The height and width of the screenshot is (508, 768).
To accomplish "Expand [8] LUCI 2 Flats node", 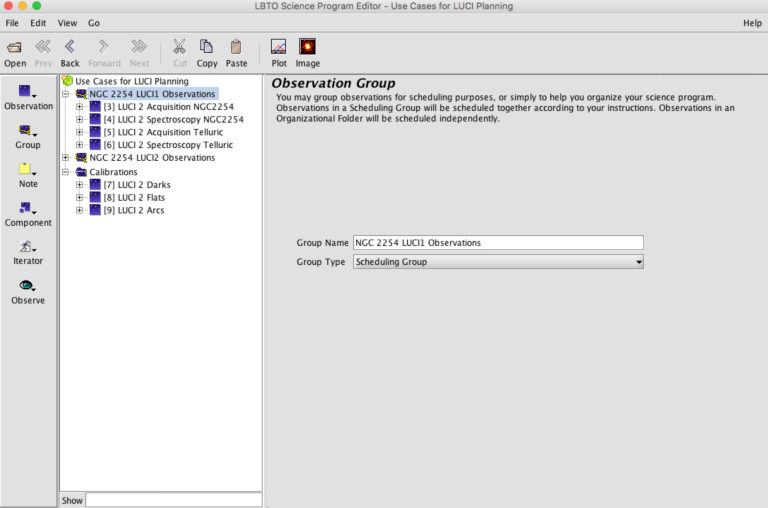I will [x=79, y=197].
